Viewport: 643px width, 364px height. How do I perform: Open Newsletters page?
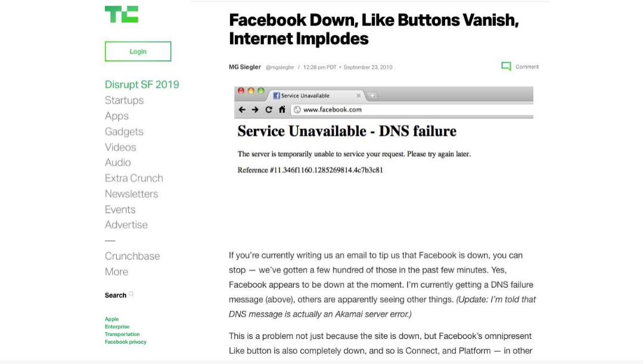(131, 194)
